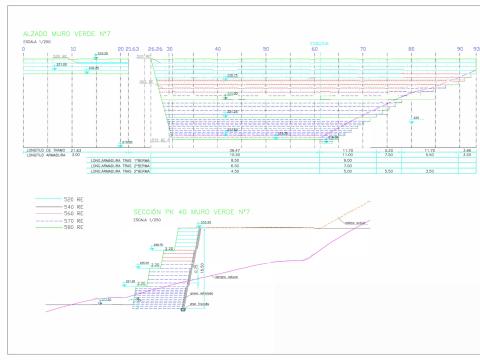Click the 'LONGITUD DE TRAMO' row label
This screenshot has height=360, width=480.
(46, 151)
